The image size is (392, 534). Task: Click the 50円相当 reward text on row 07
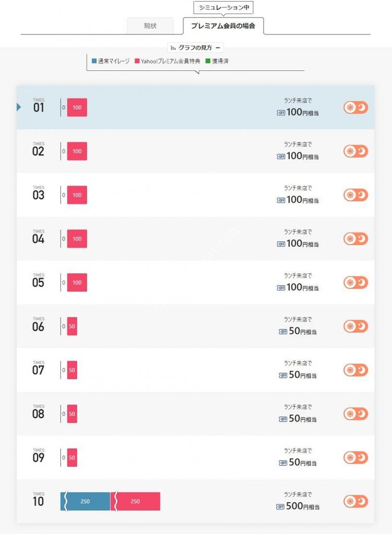[x=302, y=375]
